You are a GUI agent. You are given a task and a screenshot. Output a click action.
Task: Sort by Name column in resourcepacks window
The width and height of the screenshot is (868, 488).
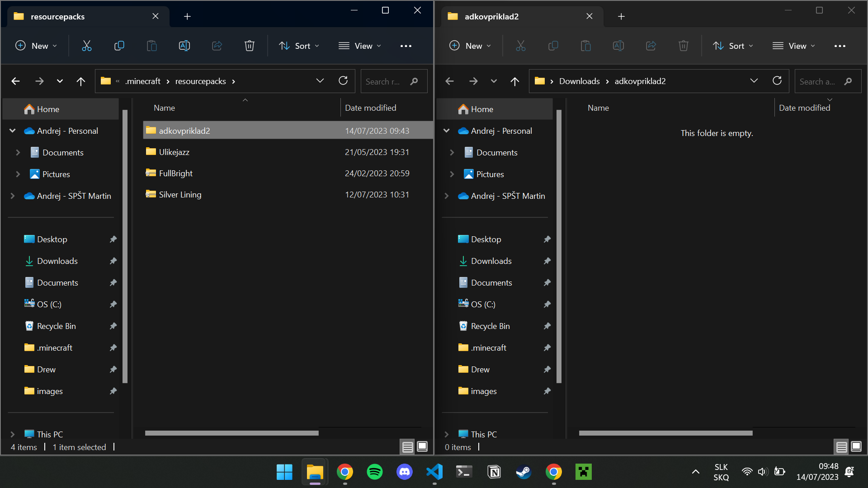point(164,108)
